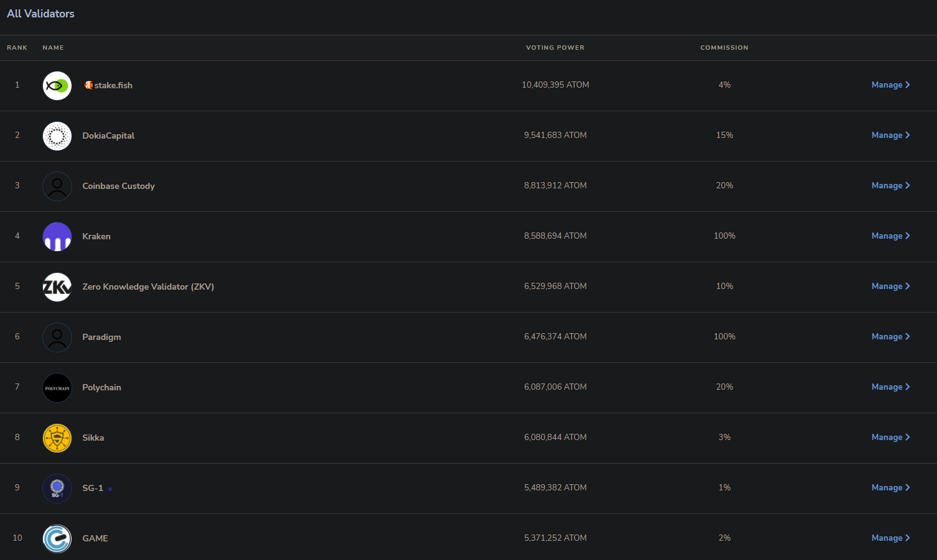The width and height of the screenshot is (937, 560).
Task: Click the ZKV validator logo
Action: tap(57, 287)
